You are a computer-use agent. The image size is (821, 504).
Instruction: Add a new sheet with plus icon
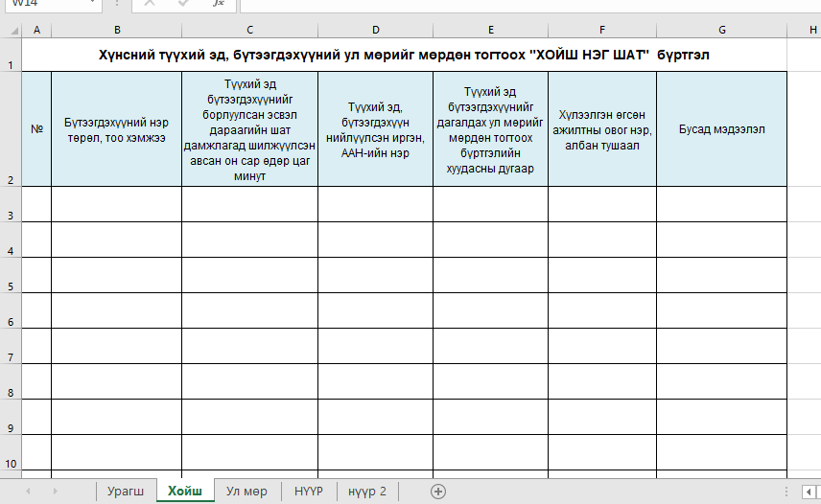click(x=438, y=492)
